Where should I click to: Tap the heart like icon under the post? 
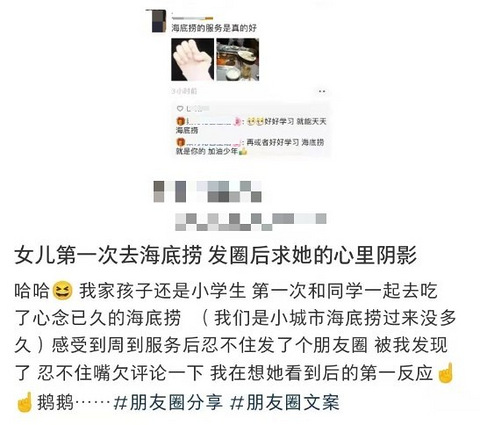click(180, 109)
